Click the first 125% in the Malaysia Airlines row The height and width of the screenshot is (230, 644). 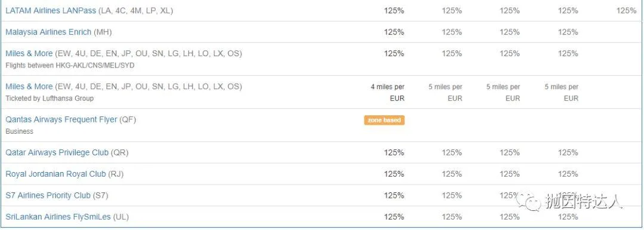coord(394,32)
